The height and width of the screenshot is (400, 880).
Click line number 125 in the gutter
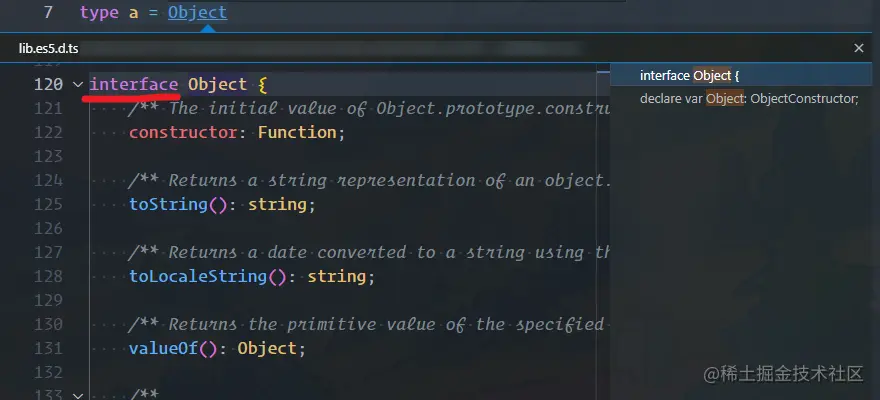pos(48,204)
